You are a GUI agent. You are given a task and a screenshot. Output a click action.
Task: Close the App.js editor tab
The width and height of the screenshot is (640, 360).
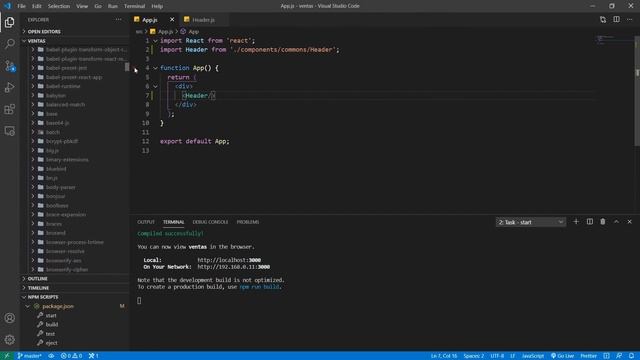172,20
